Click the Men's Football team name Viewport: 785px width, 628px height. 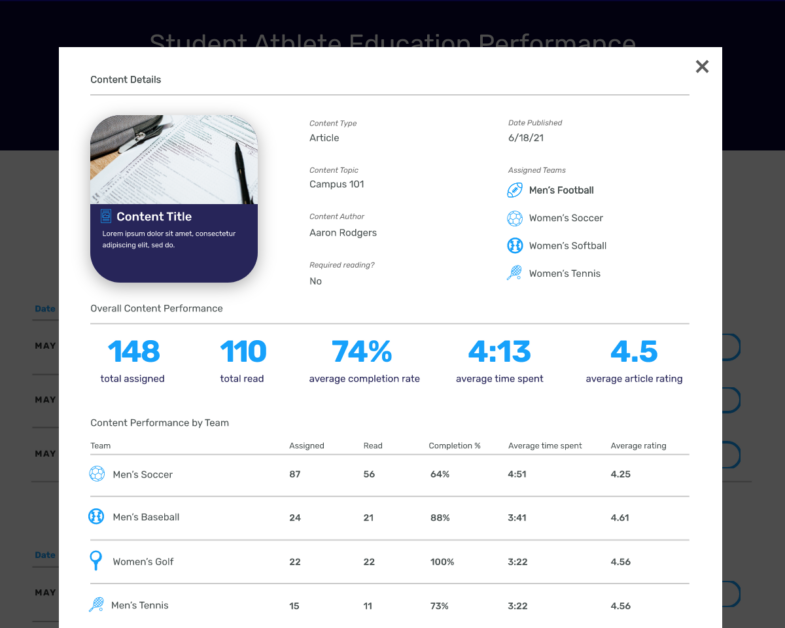click(x=561, y=190)
